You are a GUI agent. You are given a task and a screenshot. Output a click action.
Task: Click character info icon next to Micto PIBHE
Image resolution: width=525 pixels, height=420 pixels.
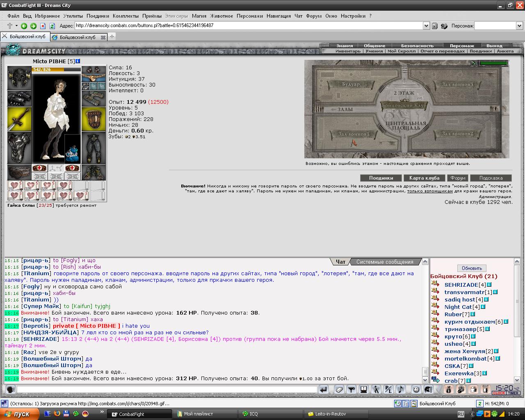pyautogui.click(x=78, y=61)
